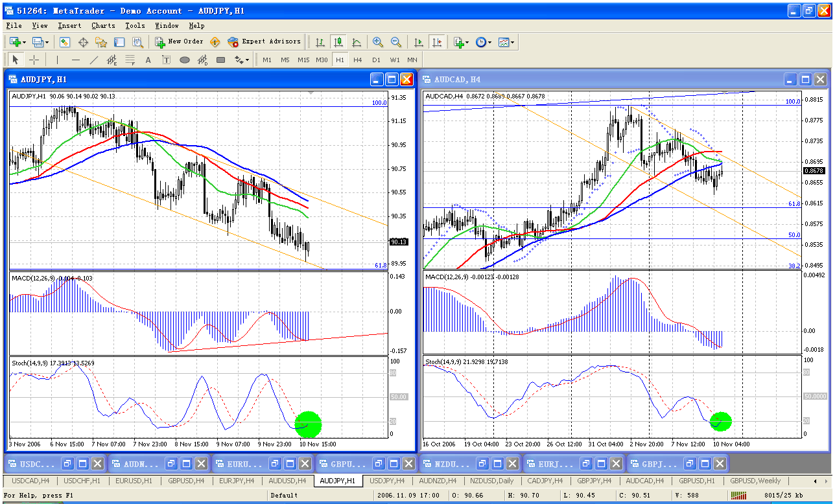Click AUDJPY current price label 90.13
The width and height of the screenshot is (835, 504).
coord(399,242)
